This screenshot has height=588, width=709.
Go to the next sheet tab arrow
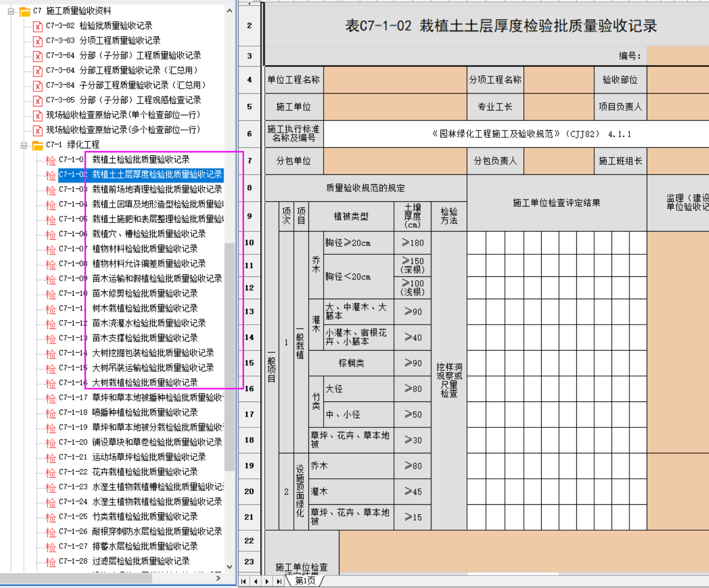267,582
